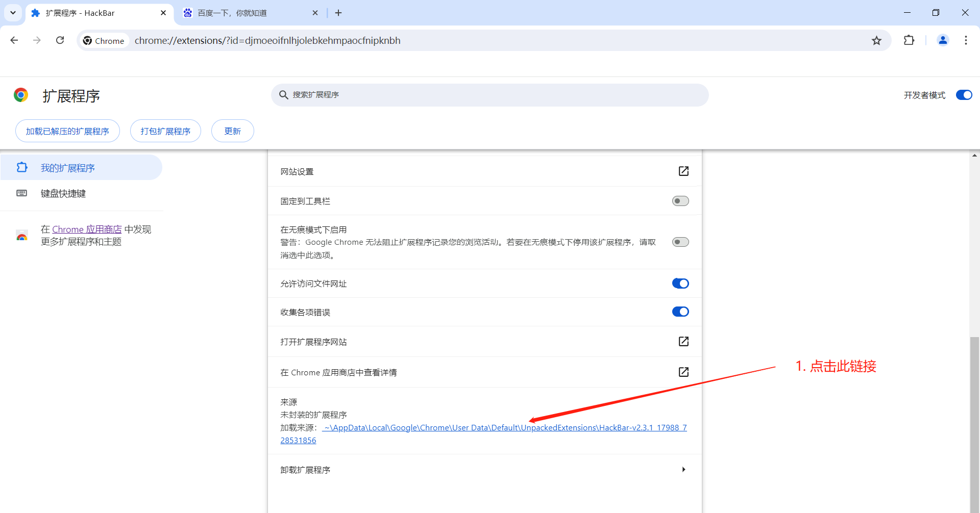
Task: Click the Chrome logo beside 扩展程序
Action: pyautogui.click(x=21, y=95)
